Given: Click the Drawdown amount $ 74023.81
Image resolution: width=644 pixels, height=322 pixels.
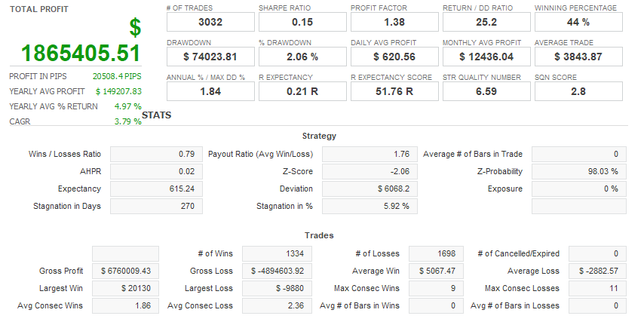Looking at the screenshot, I should (x=210, y=57).
